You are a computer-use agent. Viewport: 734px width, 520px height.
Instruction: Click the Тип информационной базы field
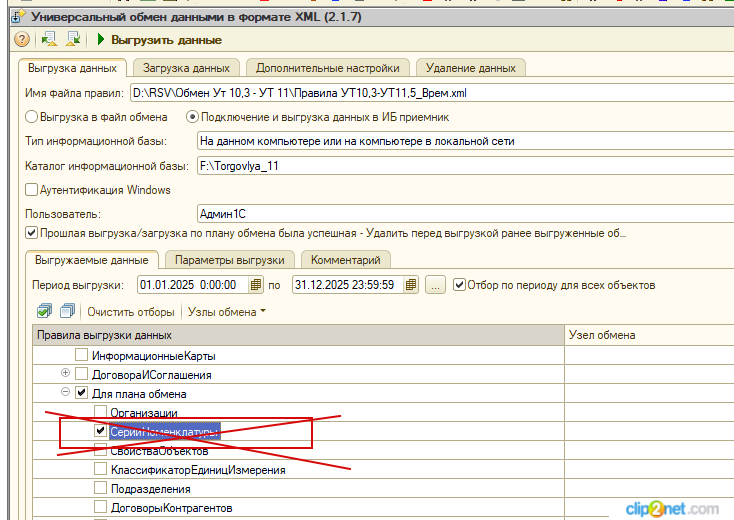click(466, 141)
